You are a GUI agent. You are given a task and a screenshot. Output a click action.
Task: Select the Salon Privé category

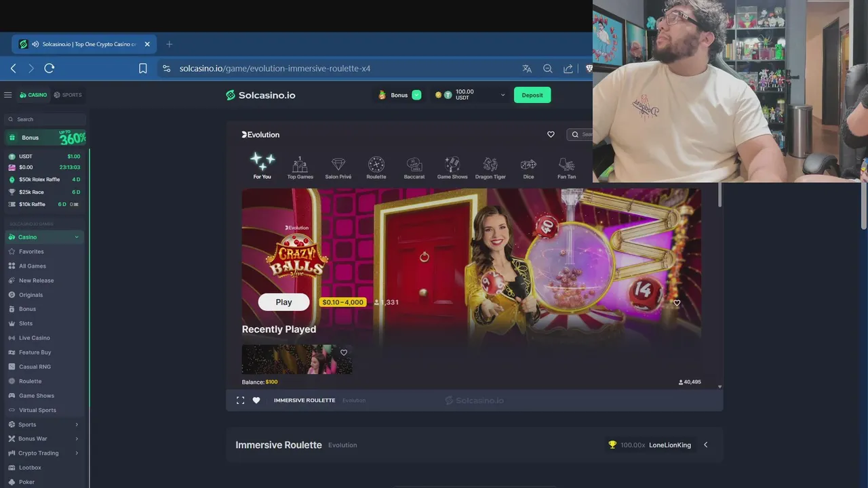pos(338,168)
